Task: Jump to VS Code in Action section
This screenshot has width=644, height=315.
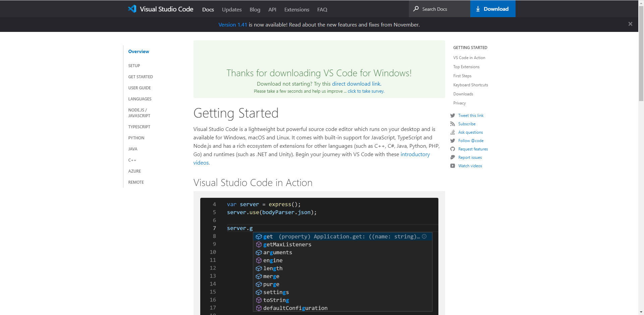Action: (x=469, y=58)
